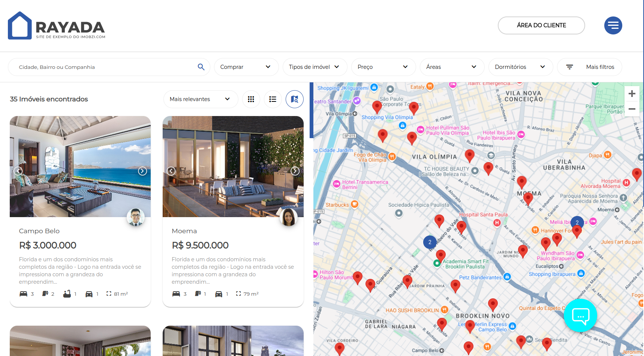Previous photo on Moema card

pyautogui.click(x=171, y=171)
